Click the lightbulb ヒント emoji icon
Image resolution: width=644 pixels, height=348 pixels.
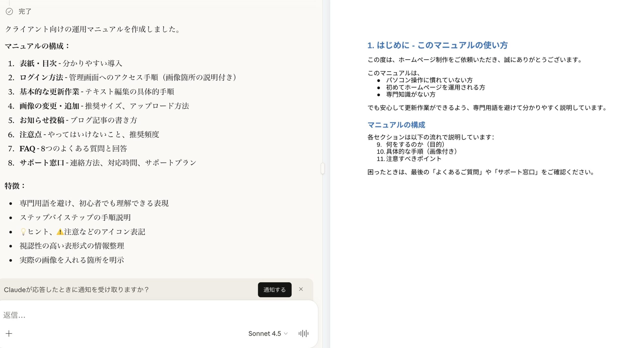coord(23,232)
